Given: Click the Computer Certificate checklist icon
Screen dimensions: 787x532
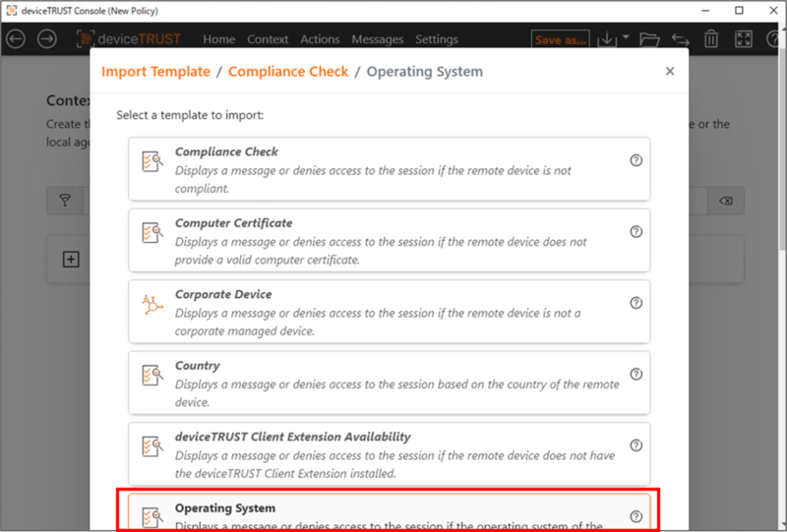Looking at the screenshot, I should click(x=152, y=233).
